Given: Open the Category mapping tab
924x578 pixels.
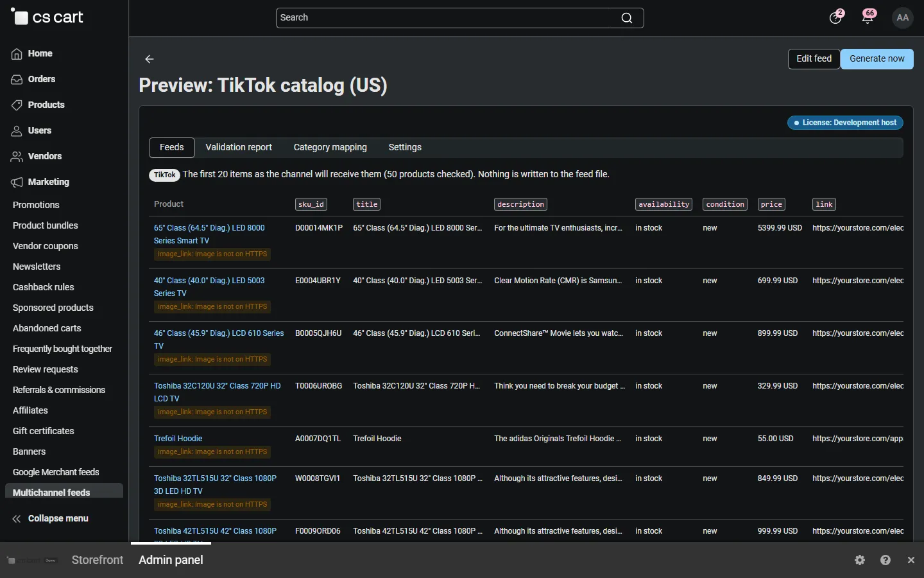Looking at the screenshot, I should click(330, 147).
